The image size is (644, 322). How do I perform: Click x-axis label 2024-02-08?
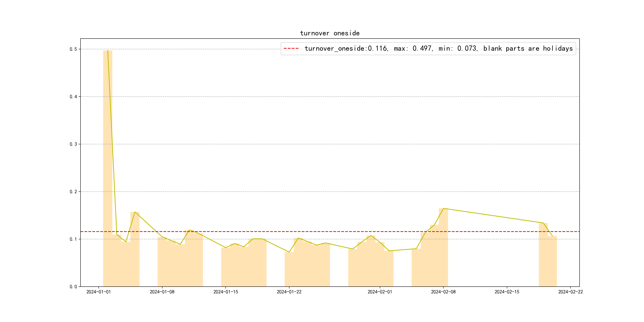coord(443,292)
